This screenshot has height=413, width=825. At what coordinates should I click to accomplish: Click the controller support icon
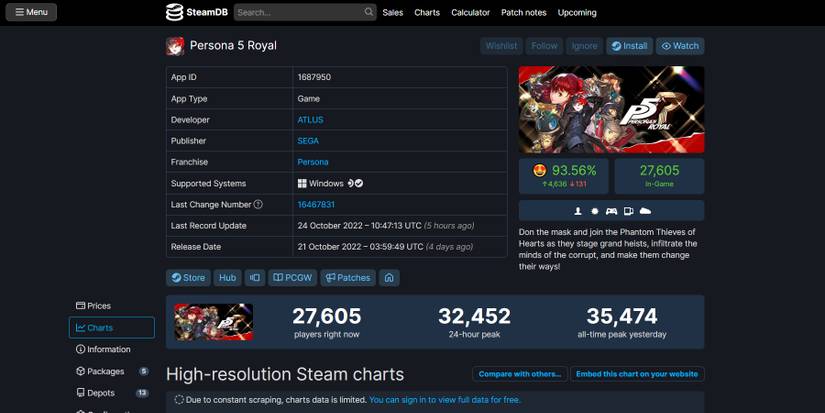coord(611,211)
